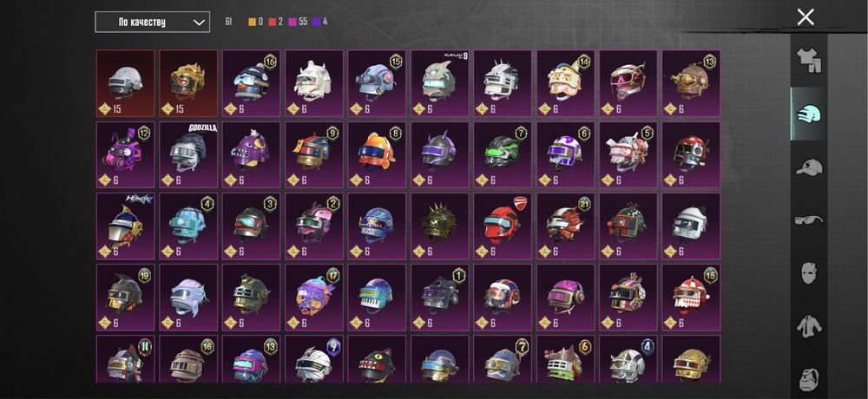Open the face mask category icon
This screenshot has width=868, height=399.
point(809,273)
